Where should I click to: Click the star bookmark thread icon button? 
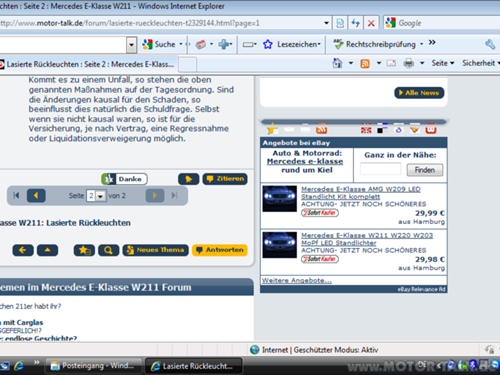click(x=84, y=250)
